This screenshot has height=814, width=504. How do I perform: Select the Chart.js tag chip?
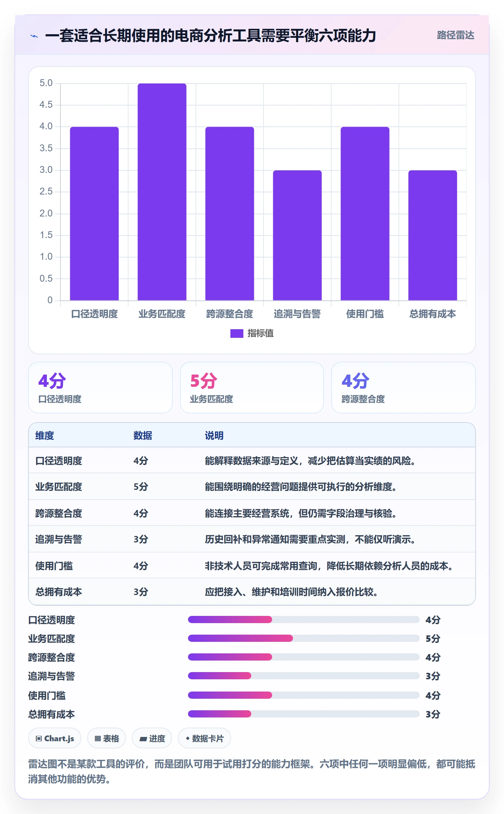pyautogui.click(x=55, y=738)
